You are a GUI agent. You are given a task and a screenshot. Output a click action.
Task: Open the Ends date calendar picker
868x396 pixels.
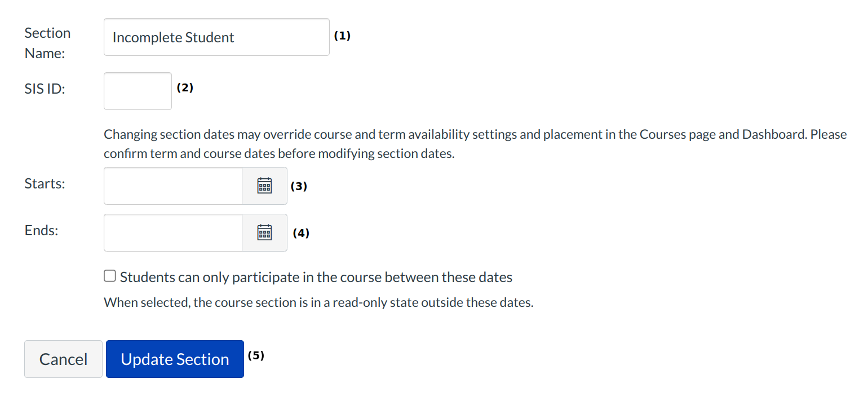tap(264, 232)
